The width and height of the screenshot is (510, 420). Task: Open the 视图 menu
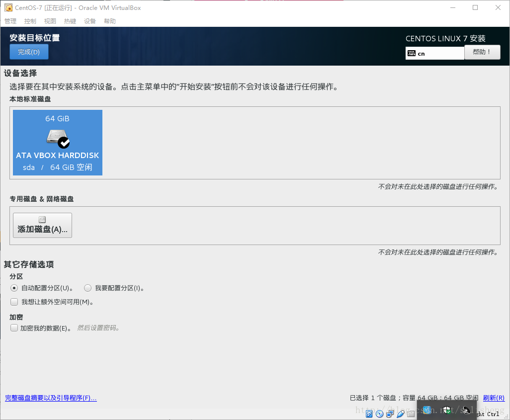click(50, 21)
